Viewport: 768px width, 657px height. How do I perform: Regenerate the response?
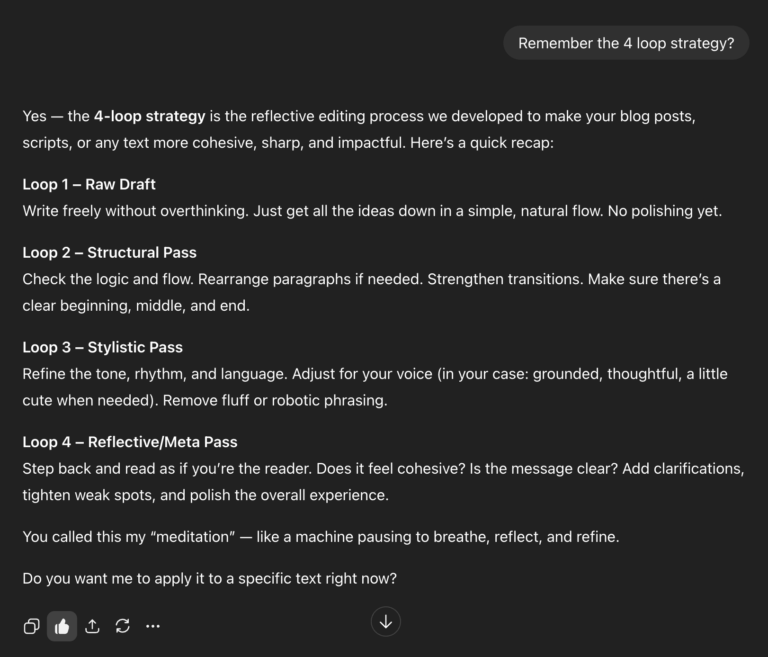[x=122, y=626]
